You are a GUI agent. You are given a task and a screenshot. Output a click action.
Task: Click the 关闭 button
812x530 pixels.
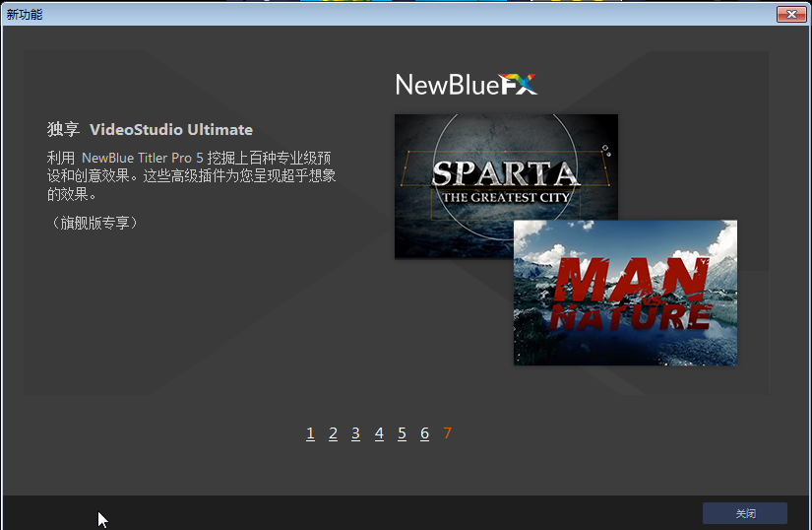coord(745,513)
